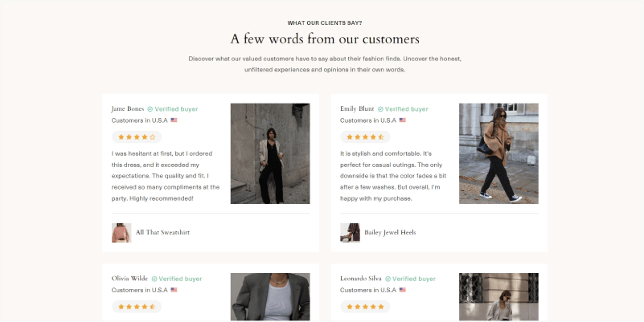
Task: Open Leonardo Silva review photo
Action: (498, 297)
